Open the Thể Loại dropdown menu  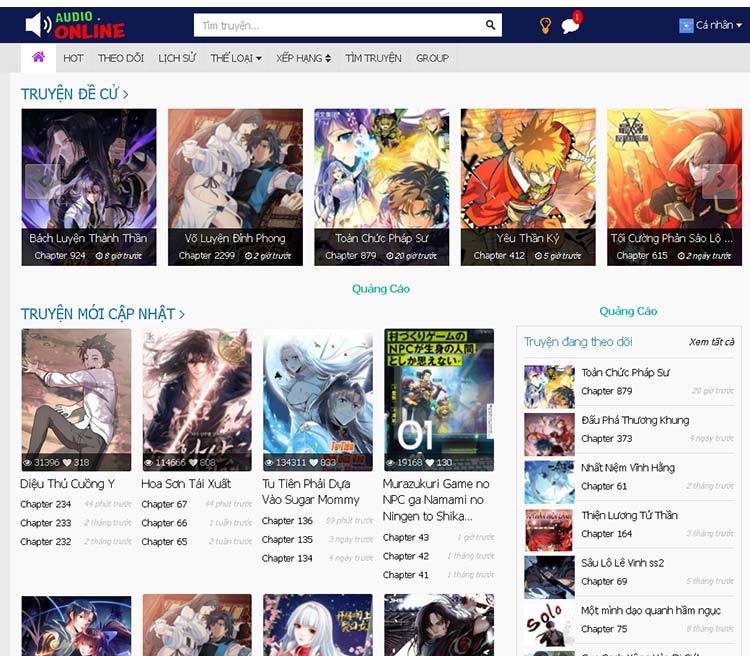pyautogui.click(x=236, y=58)
